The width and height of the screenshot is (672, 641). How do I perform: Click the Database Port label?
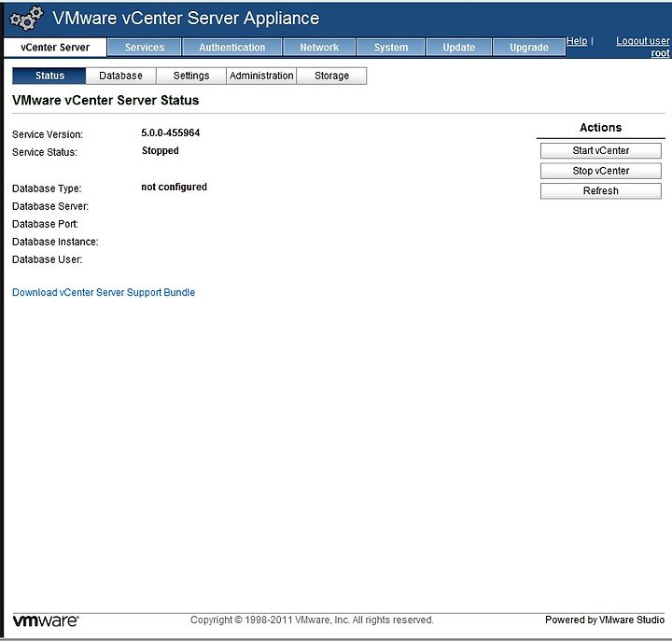coord(45,224)
